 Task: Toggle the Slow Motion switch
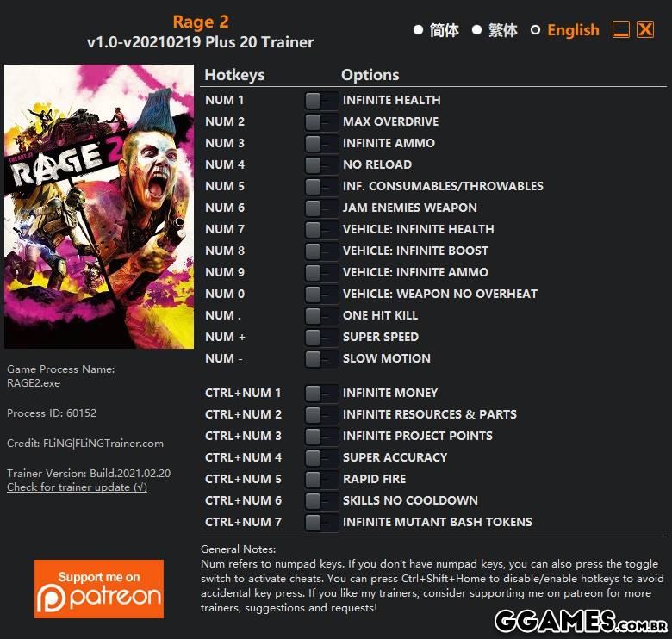(x=321, y=359)
